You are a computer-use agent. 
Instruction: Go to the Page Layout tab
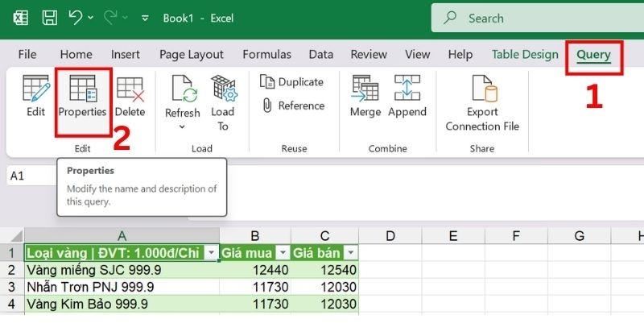(192, 55)
